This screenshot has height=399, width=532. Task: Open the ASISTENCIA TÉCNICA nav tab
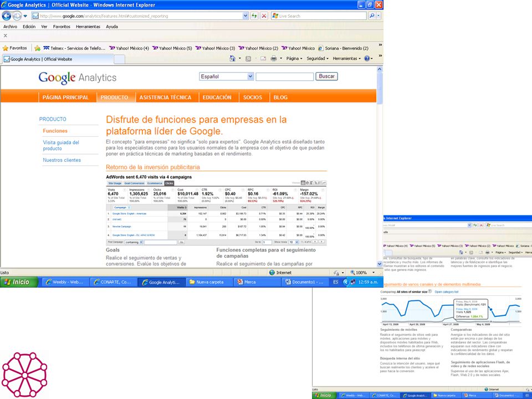[165, 98]
